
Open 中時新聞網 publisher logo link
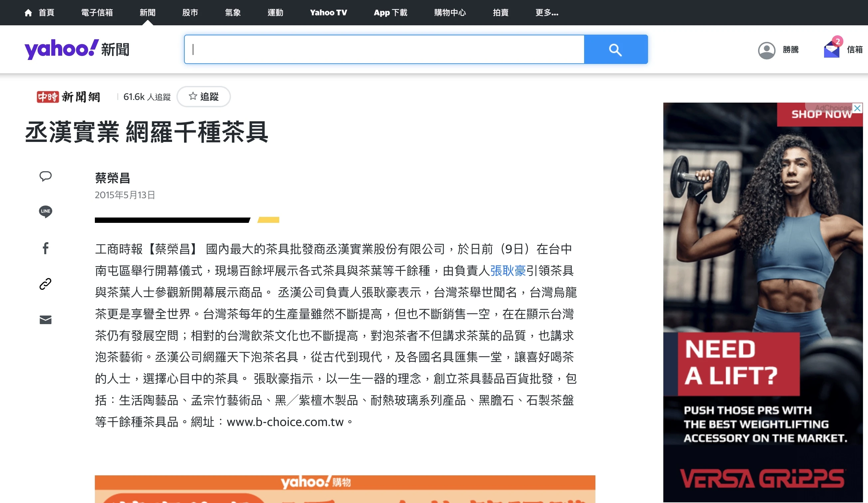coord(68,97)
